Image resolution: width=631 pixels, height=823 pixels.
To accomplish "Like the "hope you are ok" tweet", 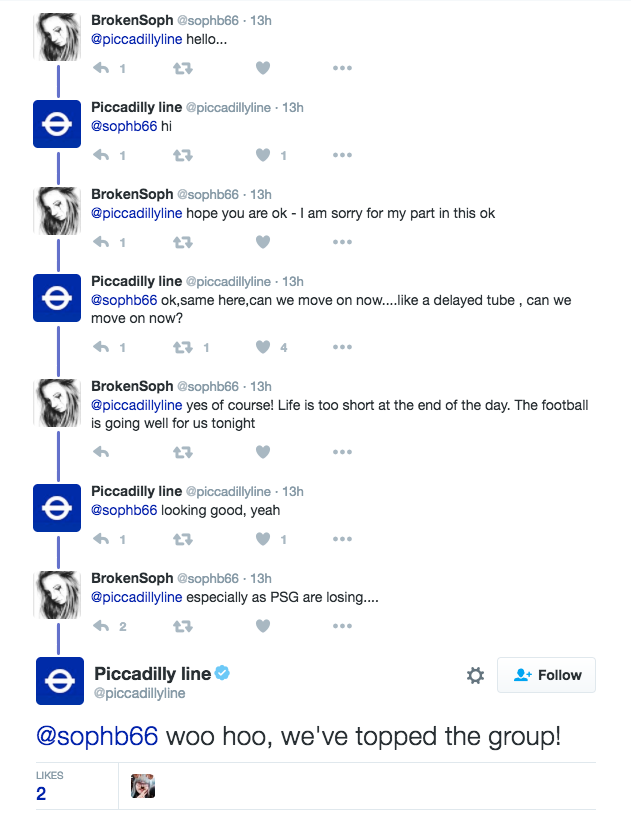I will (x=263, y=242).
